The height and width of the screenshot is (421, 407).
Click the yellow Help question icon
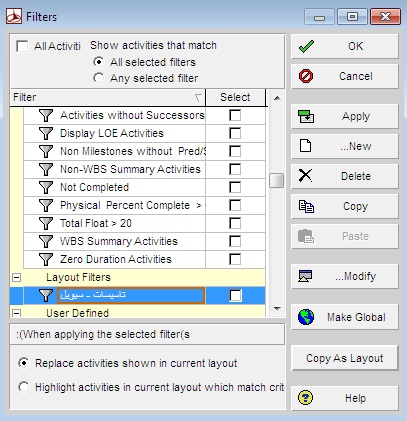click(305, 398)
